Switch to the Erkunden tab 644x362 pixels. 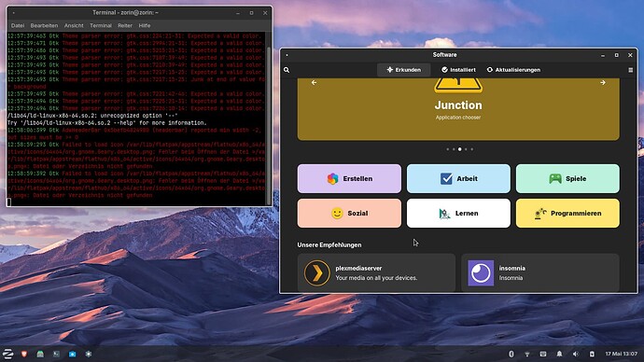[x=404, y=70]
